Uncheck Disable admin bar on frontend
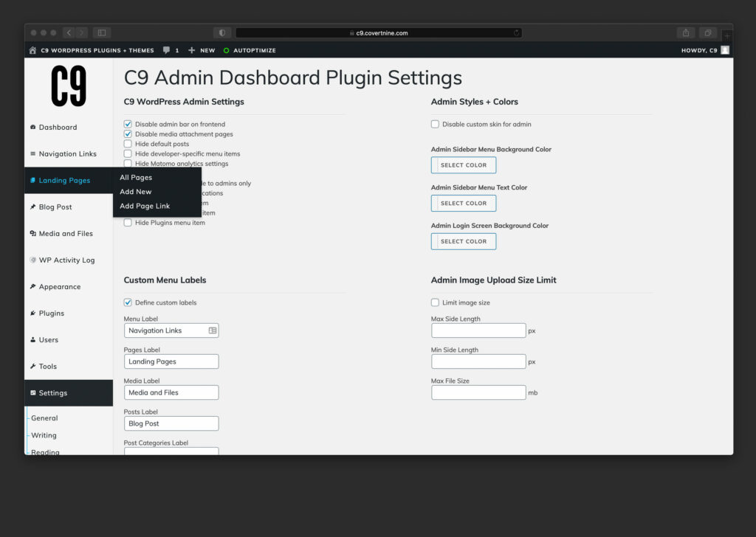The width and height of the screenshot is (756, 537). pos(128,124)
